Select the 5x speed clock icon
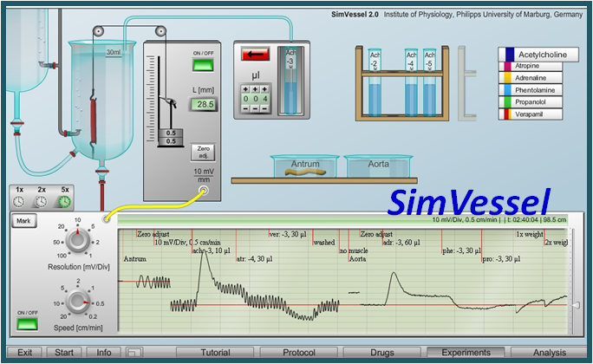Viewport: 593px width, 364px height. tap(63, 201)
